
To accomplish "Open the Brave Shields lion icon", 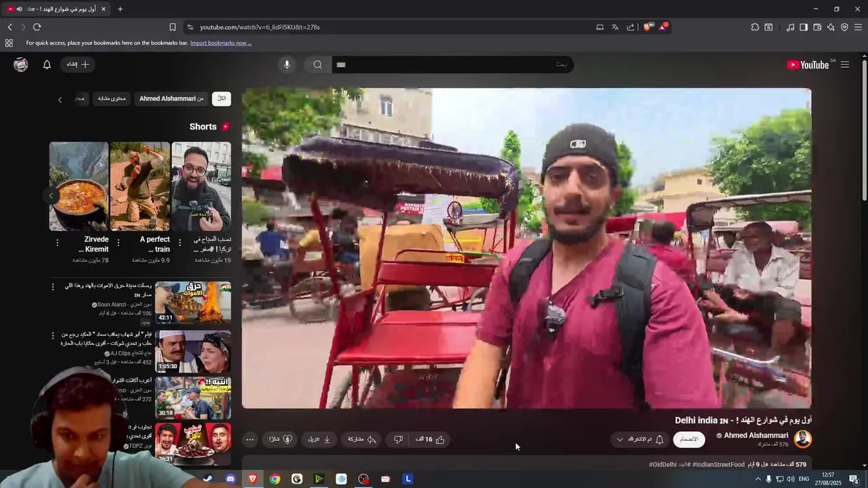I will [648, 27].
